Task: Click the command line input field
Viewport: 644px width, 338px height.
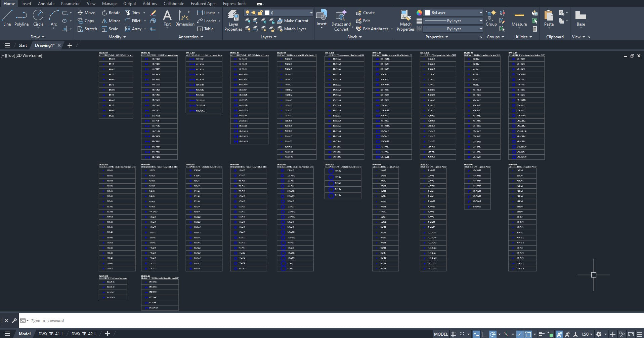Action: click(x=331, y=321)
